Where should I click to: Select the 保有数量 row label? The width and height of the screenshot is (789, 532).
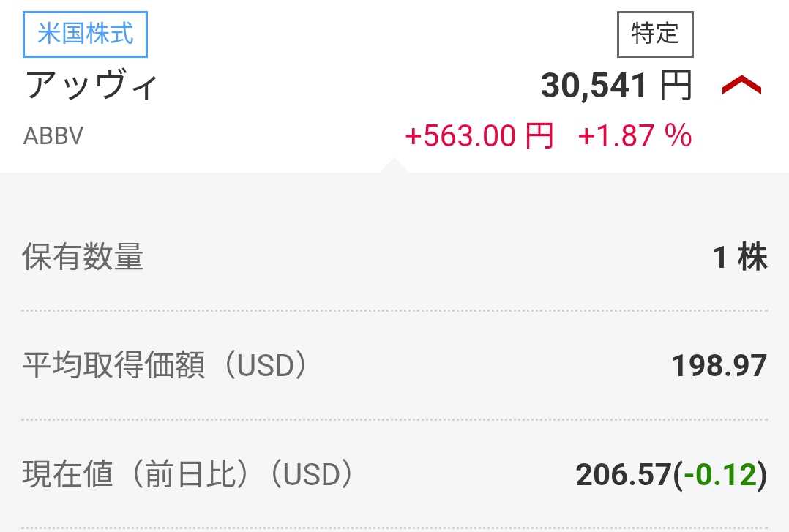pos(83,258)
